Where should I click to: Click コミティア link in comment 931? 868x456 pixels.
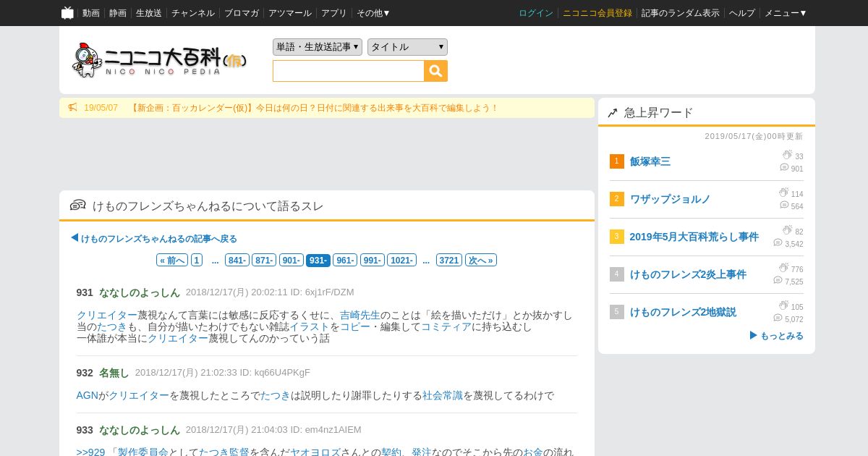(x=446, y=326)
